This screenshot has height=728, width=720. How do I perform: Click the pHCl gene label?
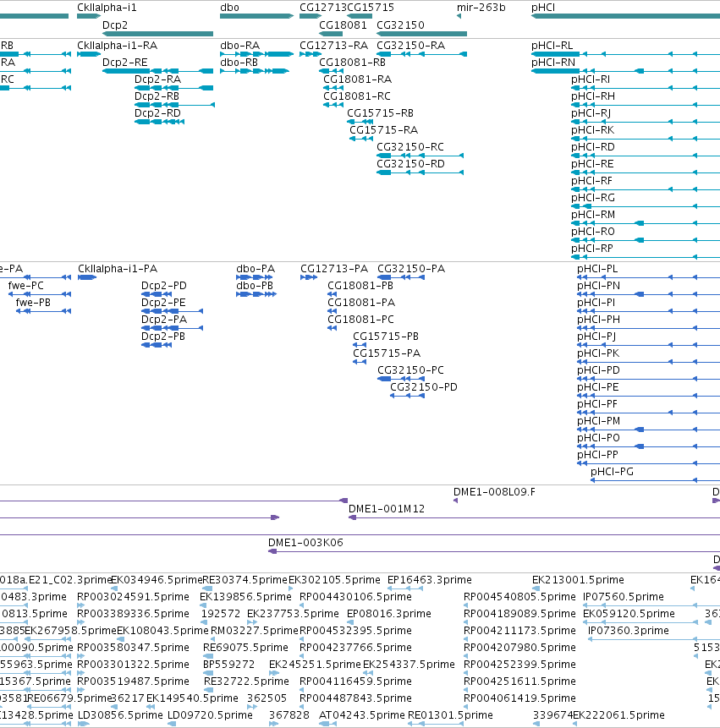point(543,8)
